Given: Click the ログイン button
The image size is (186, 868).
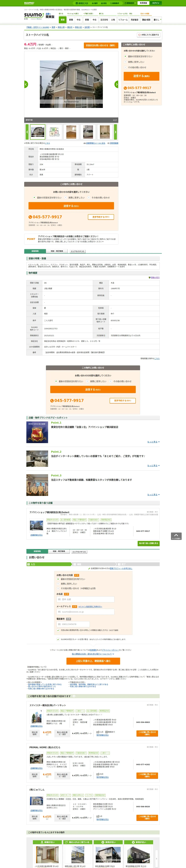Looking at the screenshot, I should (156, 3).
